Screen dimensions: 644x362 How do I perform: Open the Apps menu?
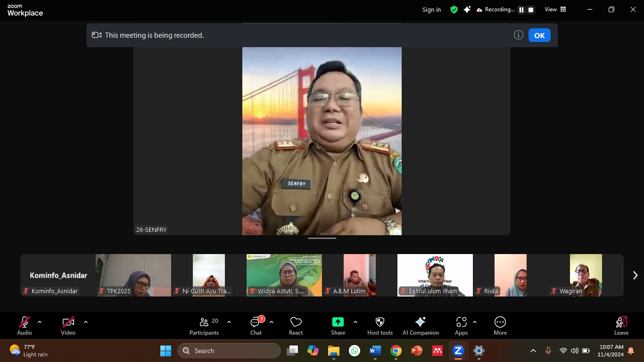pos(461,326)
